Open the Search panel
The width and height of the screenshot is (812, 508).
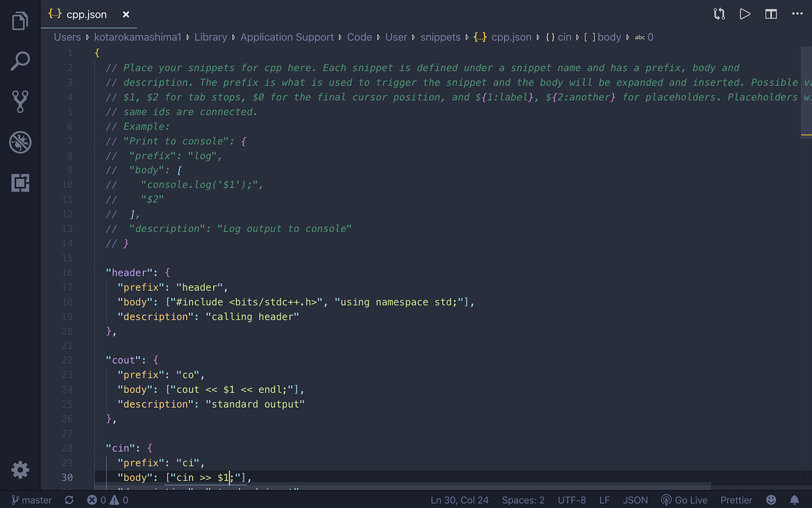pos(20,61)
